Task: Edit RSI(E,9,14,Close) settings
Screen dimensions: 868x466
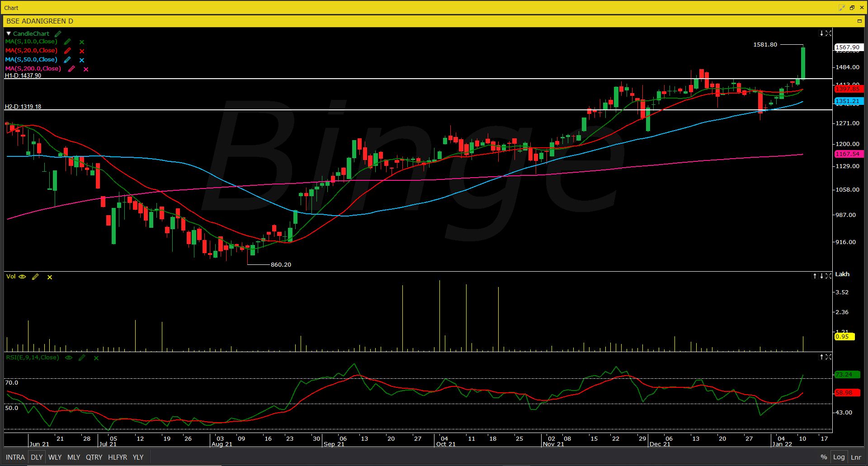Action: tap(82, 358)
